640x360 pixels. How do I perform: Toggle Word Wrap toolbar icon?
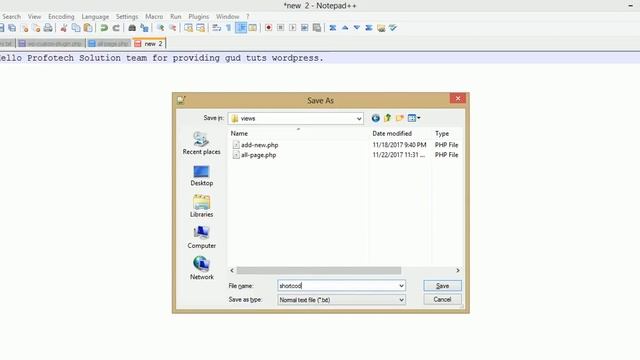click(216, 28)
